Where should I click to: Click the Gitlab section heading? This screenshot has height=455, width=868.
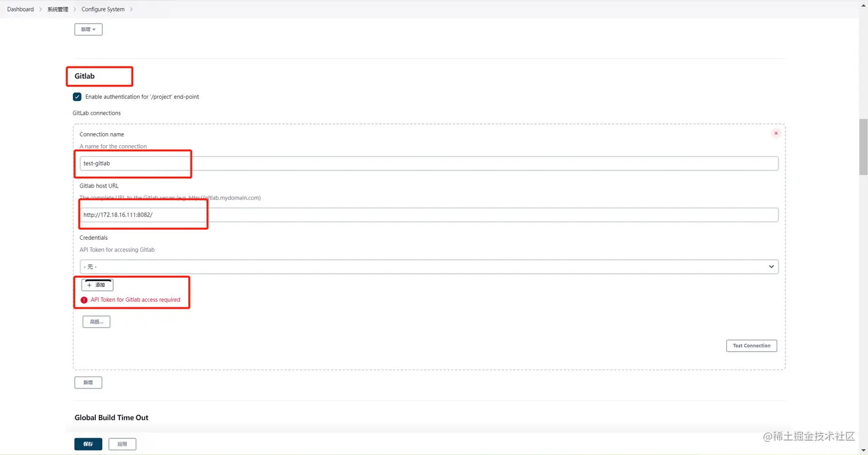[84, 76]
